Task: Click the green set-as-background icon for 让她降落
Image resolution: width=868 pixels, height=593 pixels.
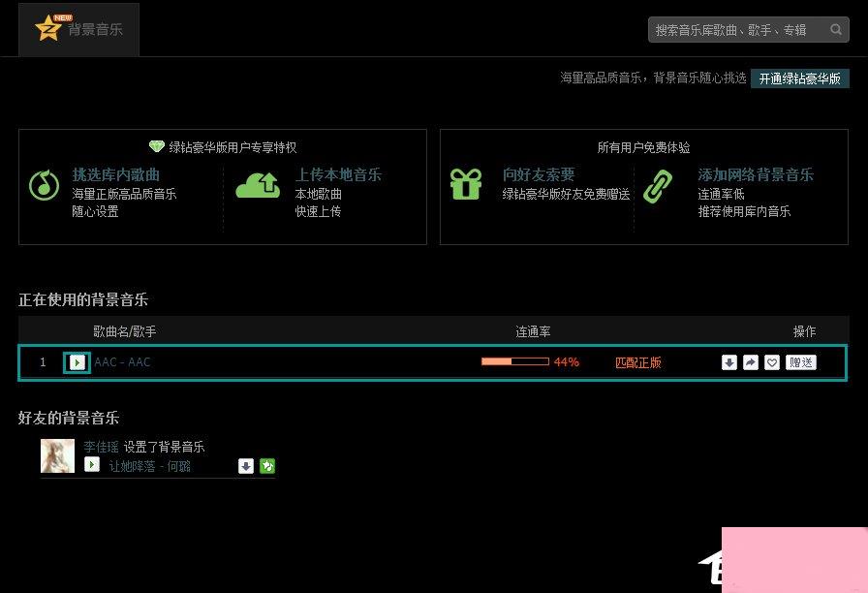Action: [267, 466]
